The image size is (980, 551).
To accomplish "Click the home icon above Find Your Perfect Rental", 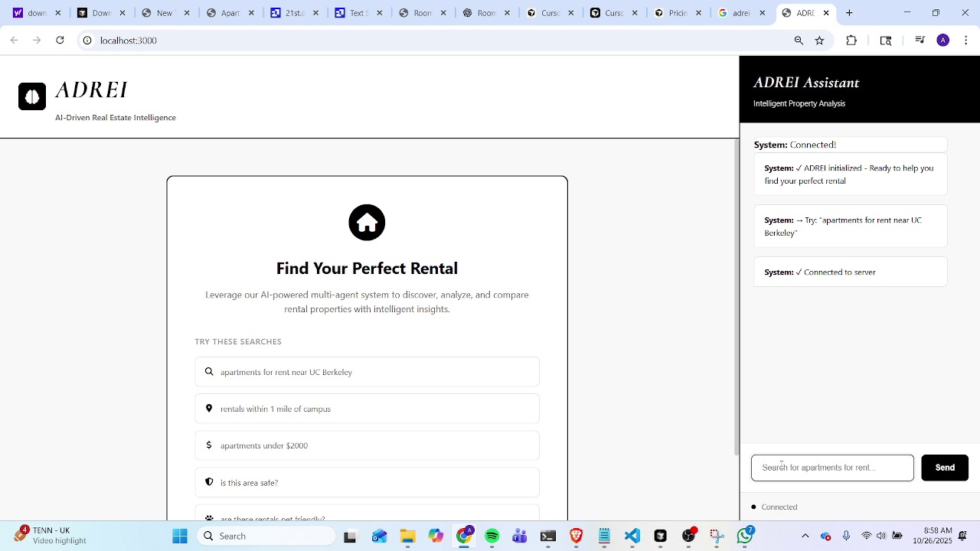I will point(367,223).
